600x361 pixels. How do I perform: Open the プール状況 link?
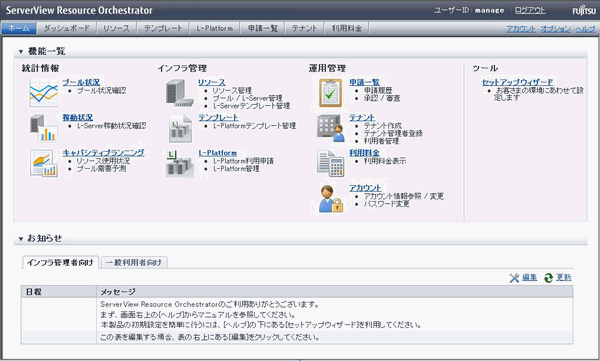81,82
